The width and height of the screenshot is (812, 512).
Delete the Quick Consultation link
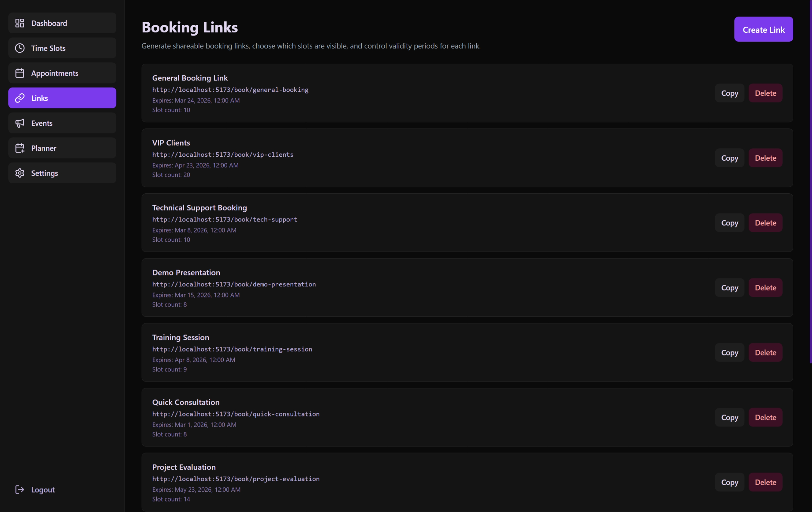point(765,417)
